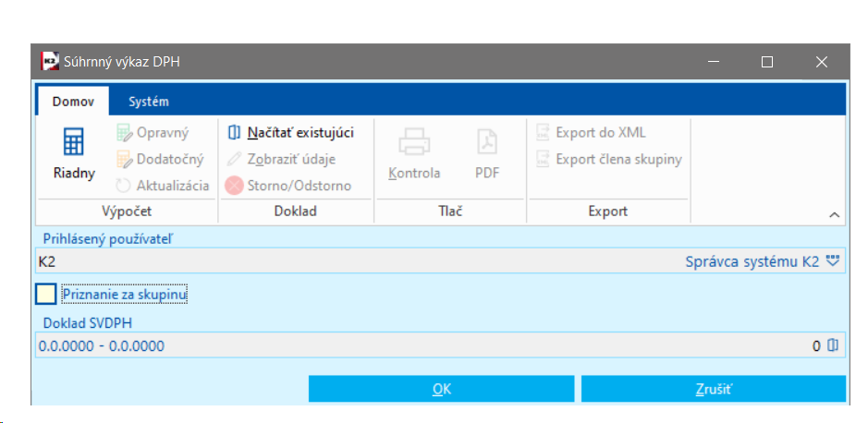Generate the PDF output

point(487,153)
